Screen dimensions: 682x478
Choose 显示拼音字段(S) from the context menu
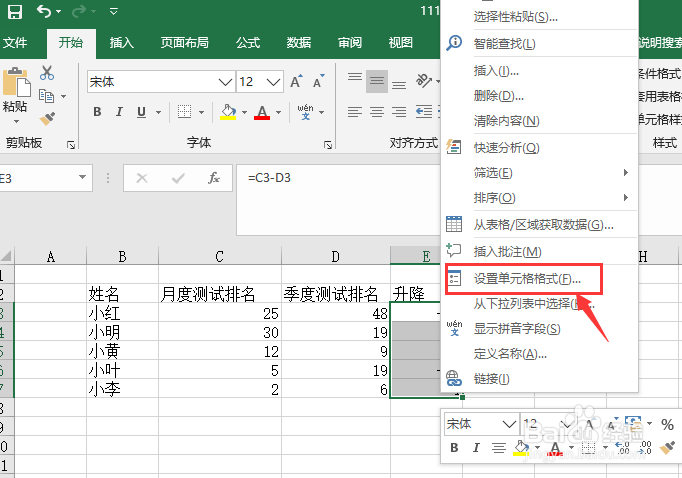click(x=539, y=328)
